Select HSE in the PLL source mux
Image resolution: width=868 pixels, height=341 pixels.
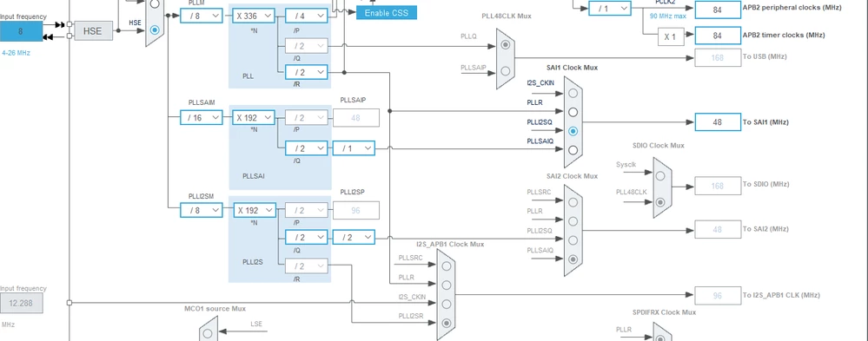[155, 30]
